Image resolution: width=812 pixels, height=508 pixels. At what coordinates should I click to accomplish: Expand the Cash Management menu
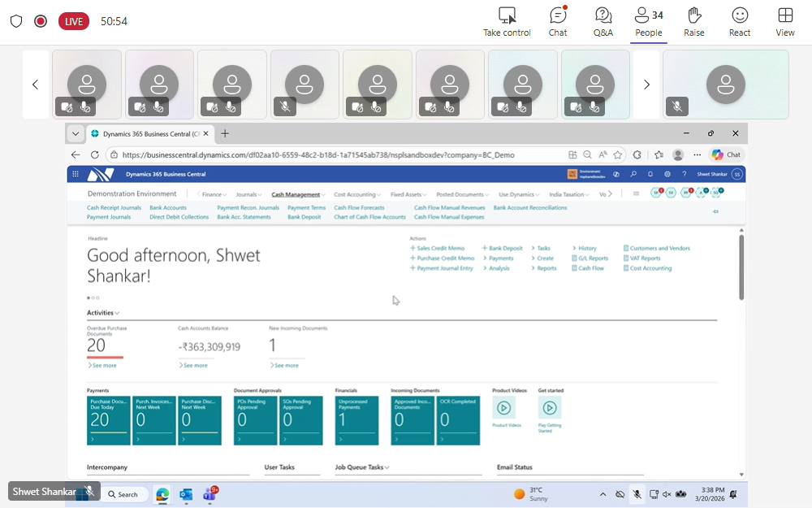click(297, 194)
